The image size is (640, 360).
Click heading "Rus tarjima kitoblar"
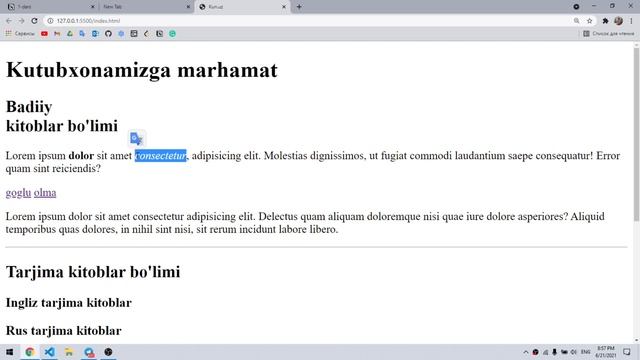[x=64, y=330]
